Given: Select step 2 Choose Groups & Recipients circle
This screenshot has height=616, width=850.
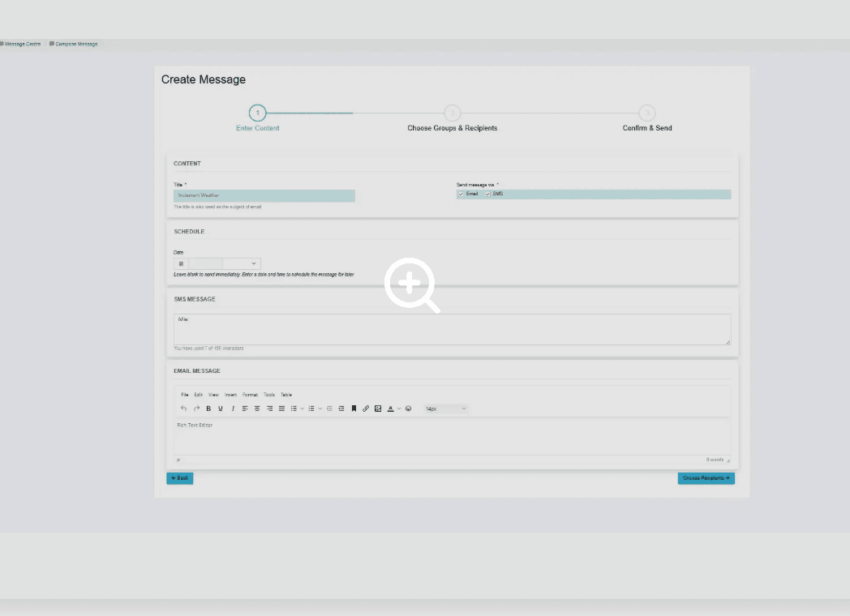Looking at the screenshot, I should pyautogui.click(x=452, y=113).
